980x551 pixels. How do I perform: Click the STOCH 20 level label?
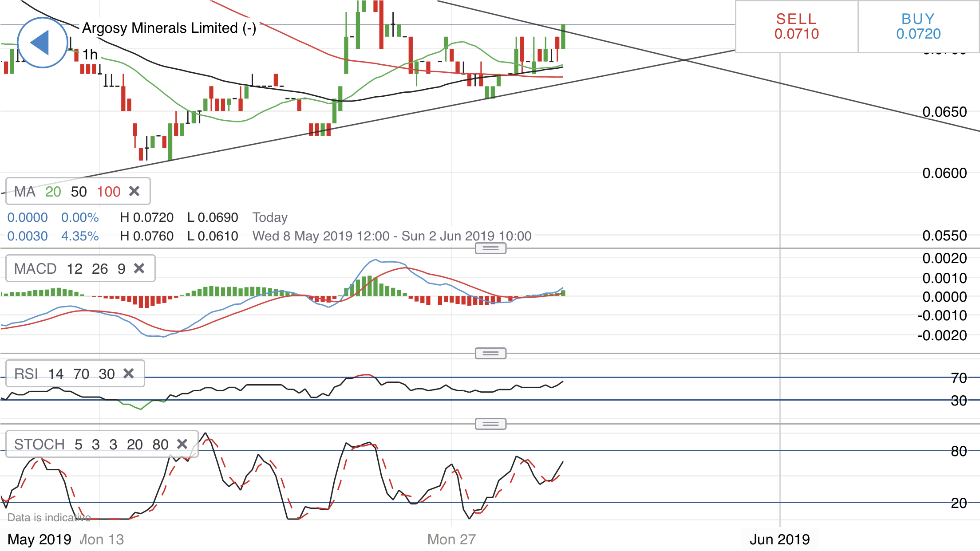tap(959, 503)
